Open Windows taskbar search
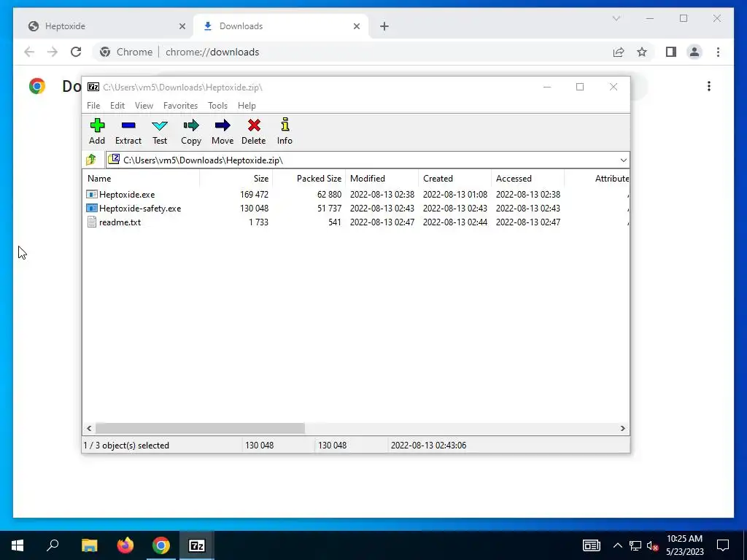The width and height of the screenshot is (747, 560). (53, 545)
